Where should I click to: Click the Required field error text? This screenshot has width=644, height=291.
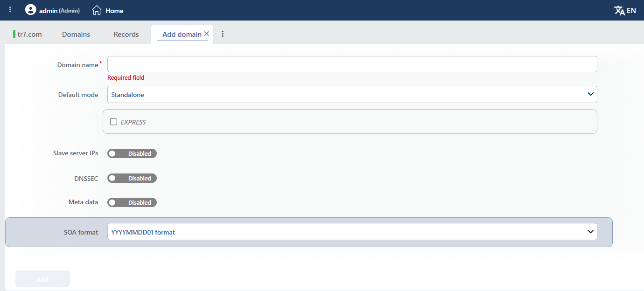click(x=126, y=78)
